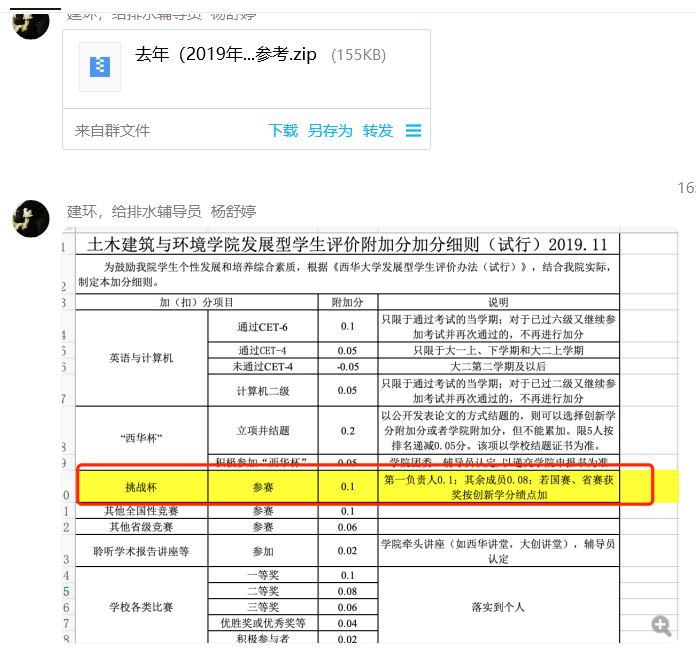Image resolution: width=696 pixels, height=668 pixels.
Task: Click the 0.02 score for 聆听学术报告讲座等
Action: pos(348,551)
